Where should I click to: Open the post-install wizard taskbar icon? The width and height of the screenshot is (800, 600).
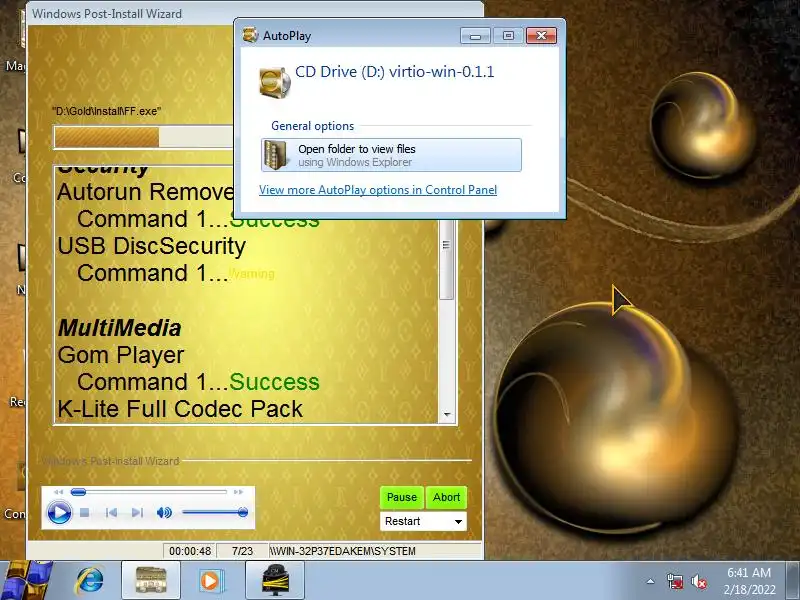pos(275,581)
